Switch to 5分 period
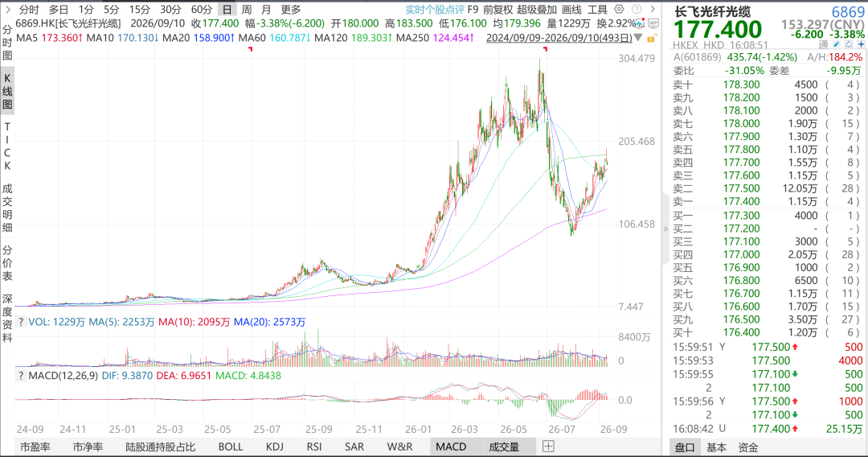The image size is (868, 457). tap(111, 10)
